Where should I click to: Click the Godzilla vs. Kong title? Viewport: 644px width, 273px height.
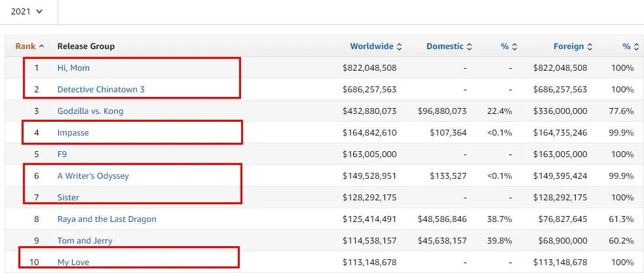[90, 111]
